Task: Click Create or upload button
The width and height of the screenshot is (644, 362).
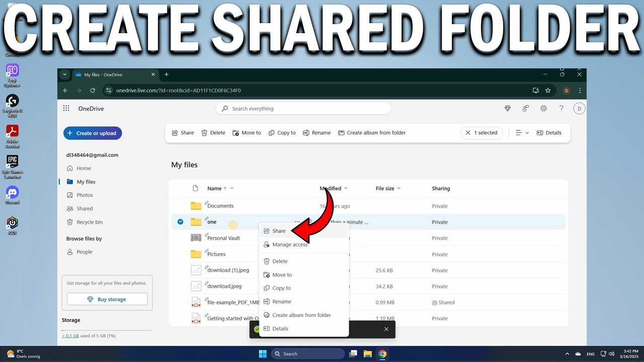Action: click(93, 133)
